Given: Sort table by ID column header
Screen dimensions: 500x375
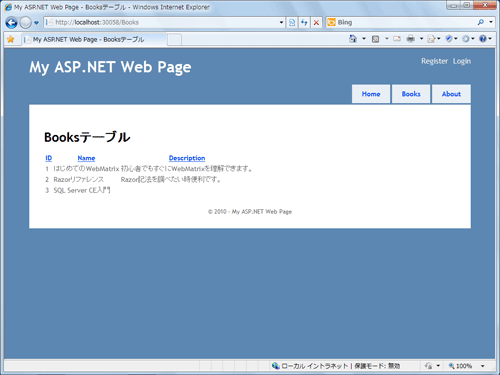Looking at the screenshot, I should coord(48,158).
